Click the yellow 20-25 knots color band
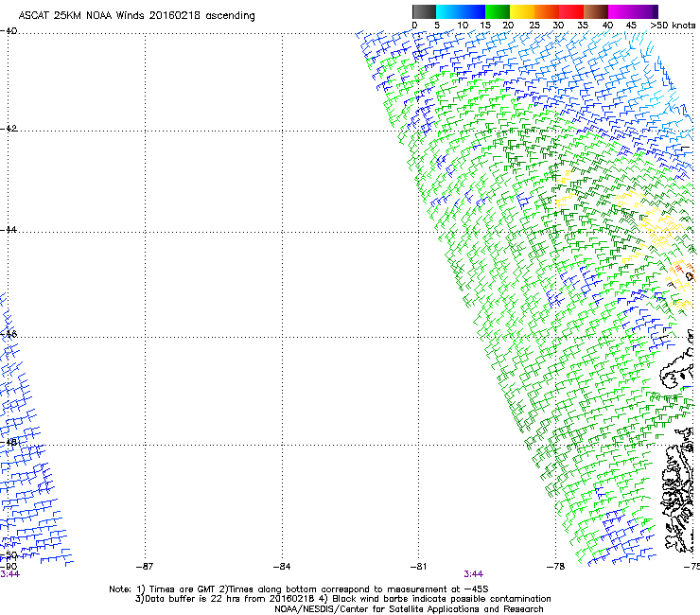The width and height of the screenshot is (700, 615). tap(522, 11)
